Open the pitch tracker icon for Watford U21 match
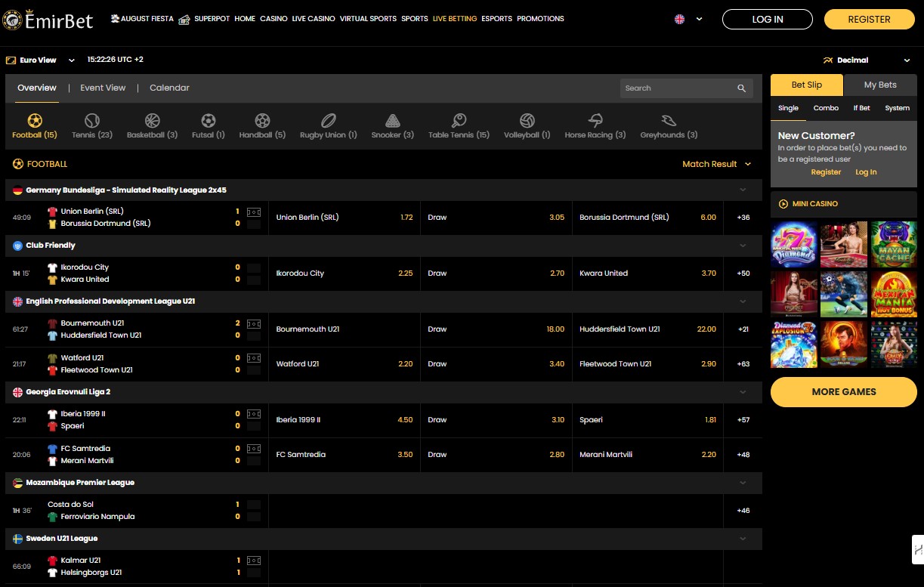 click(x=254, y=358)
